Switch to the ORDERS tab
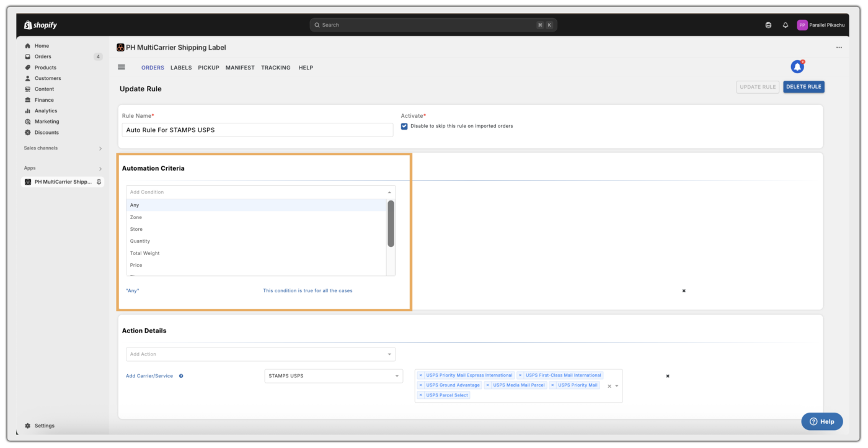This screenshot has height=448, width=868. tap(153, 68)
